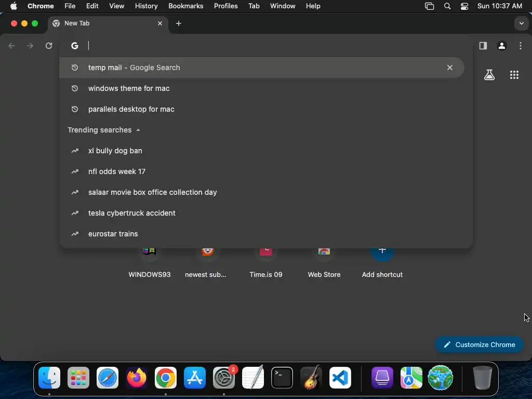This screenshot has height=399, width=532.
Task: Open the Apple menu
Action: 13,6
